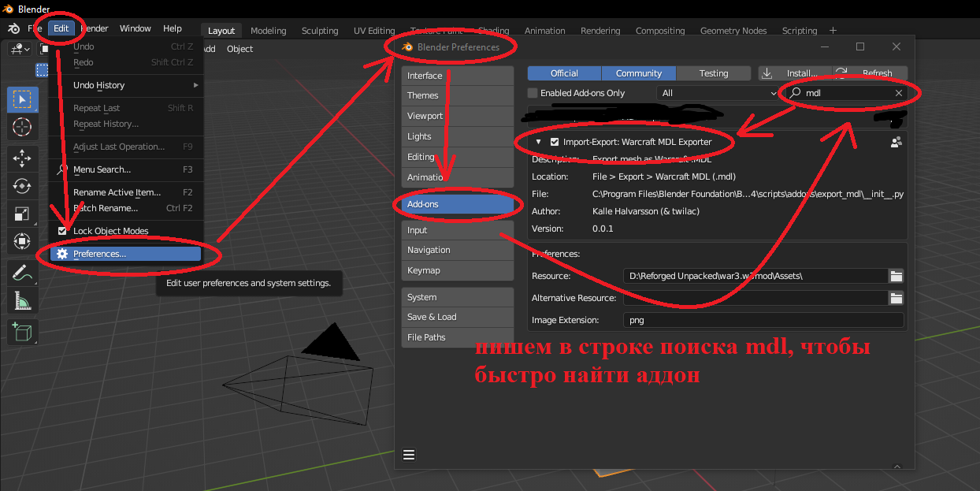Click the add-on search field containing mdl
Viewport: 980px width, 491px height.
[x=847, y=93]
